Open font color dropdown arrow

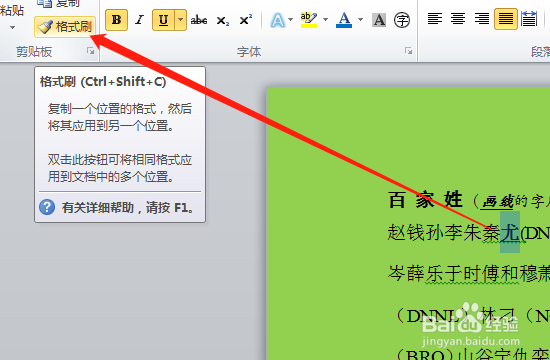[360, 20]
